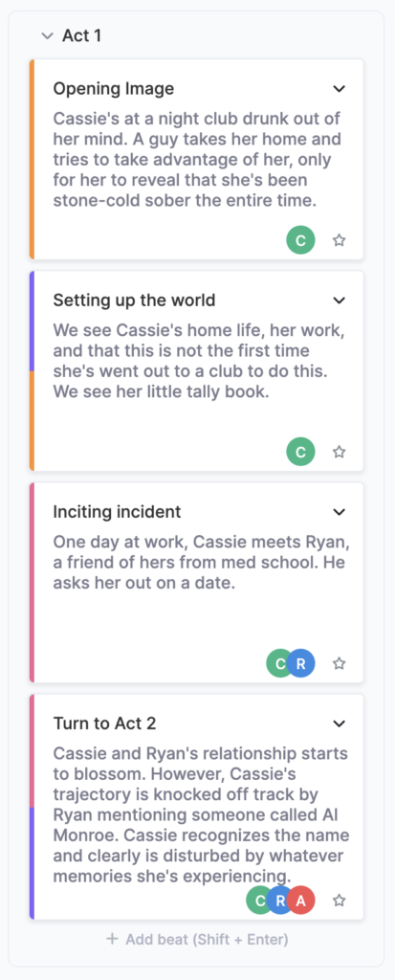Select green C avatar on Inciting incident
The image size is (395, 980).
(276, 664)
